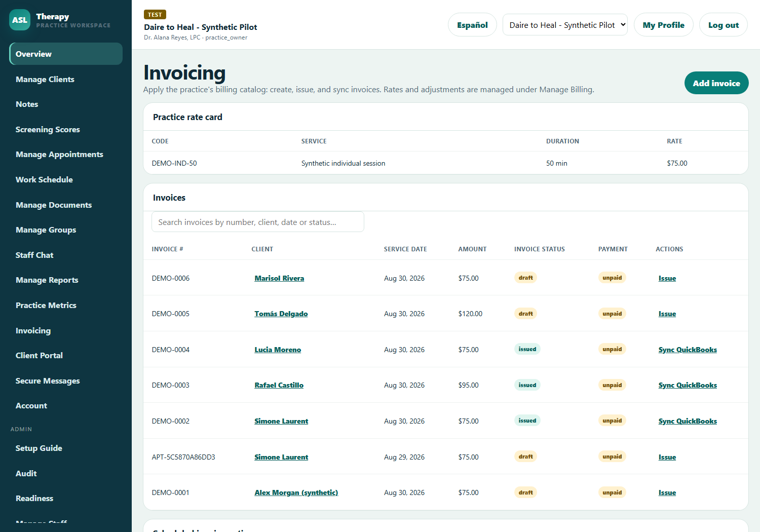Go to Account settings
The width and height of the screenshot is (760, 532).
pyautogui.click(x=66, y=405)
